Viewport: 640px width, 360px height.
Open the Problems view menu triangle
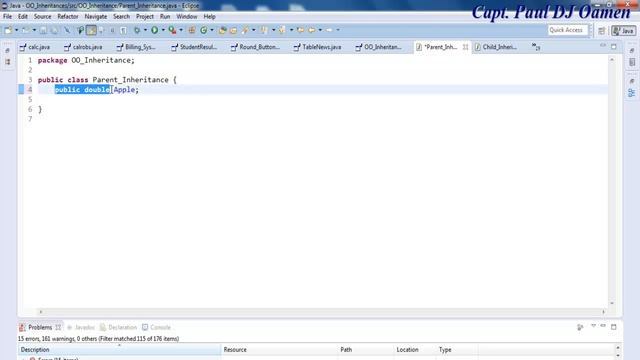593,326
